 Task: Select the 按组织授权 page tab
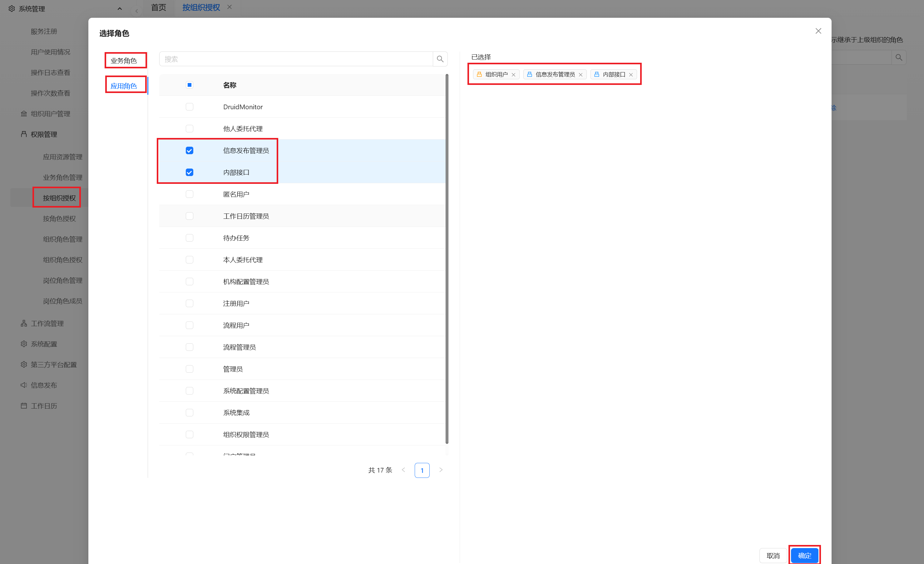[x=201, y=7]
